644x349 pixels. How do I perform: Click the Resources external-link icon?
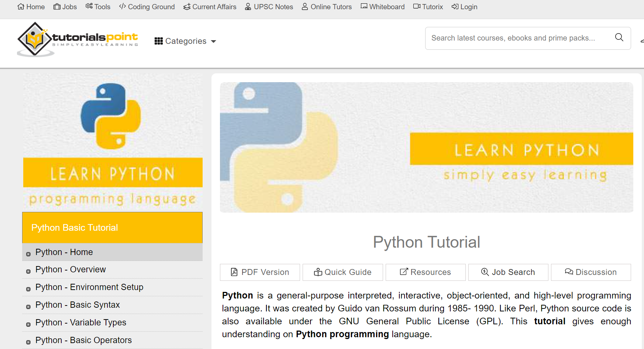[x=404, y=272]
